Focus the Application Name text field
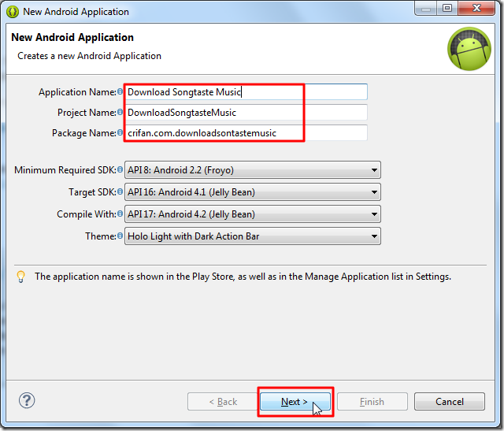 [x=246, y=92]
